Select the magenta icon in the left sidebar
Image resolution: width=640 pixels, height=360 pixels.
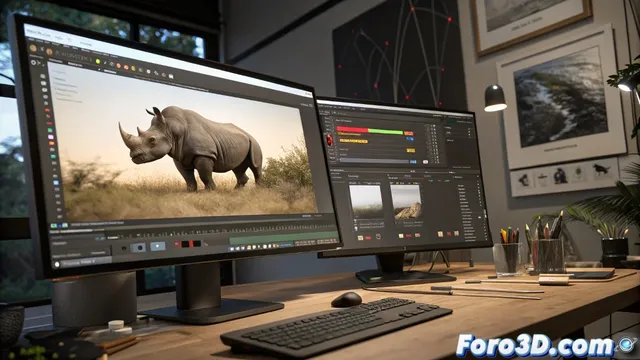[x=51, y=137]
